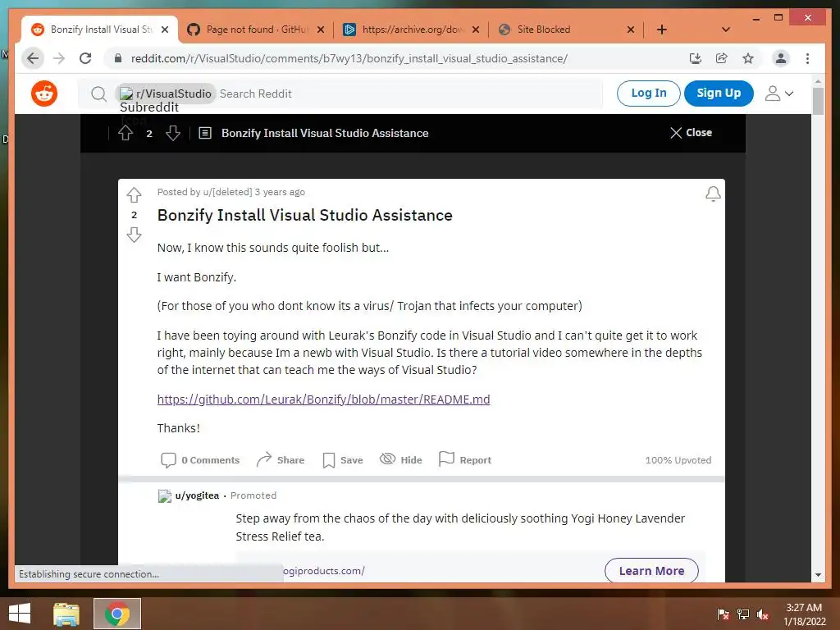Click the downvote arrow beside the post body
Viewport: 840px width, 630px height.
[134, 235]
